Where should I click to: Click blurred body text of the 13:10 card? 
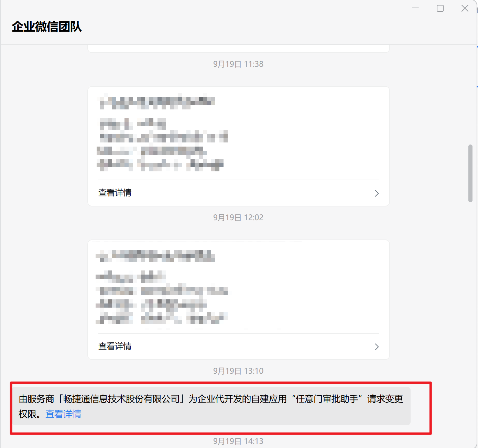162,298
